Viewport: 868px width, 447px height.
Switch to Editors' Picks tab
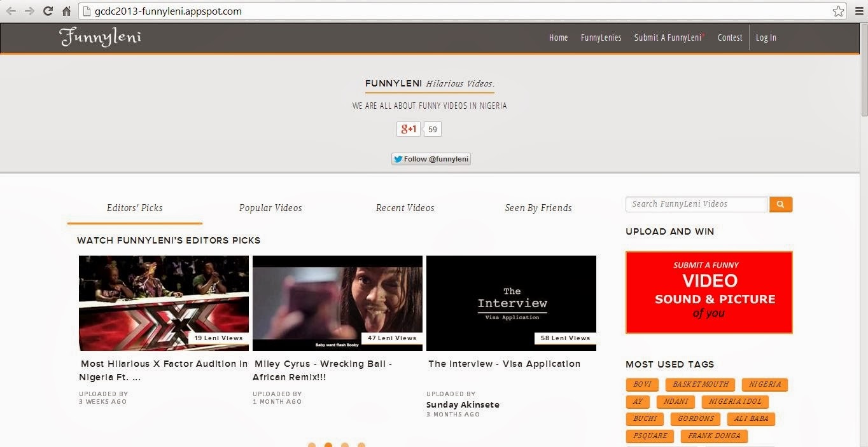click(x=135, y=208)
